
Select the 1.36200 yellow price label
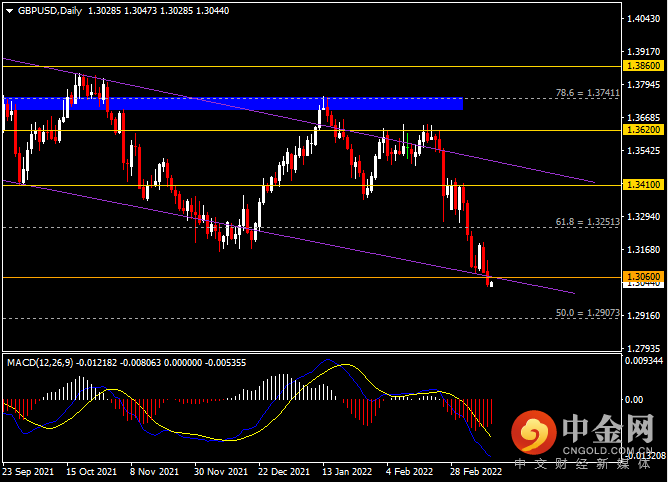(x=643, y=130)
